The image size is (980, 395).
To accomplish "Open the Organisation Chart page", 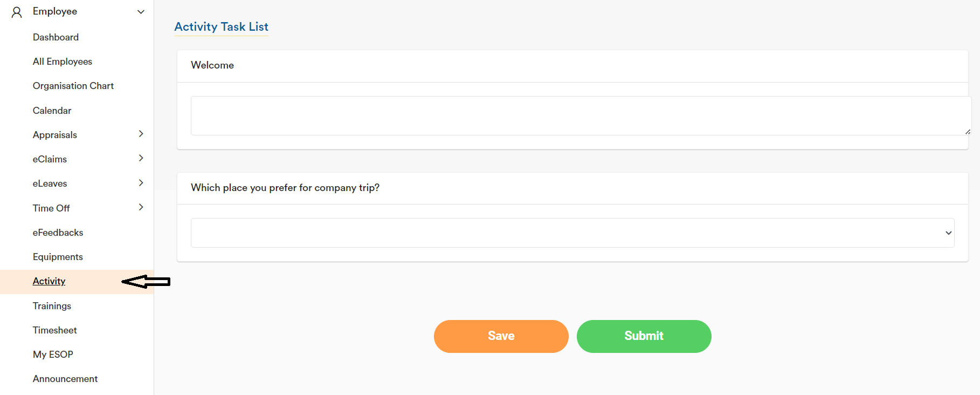I will tap(73, 86).
